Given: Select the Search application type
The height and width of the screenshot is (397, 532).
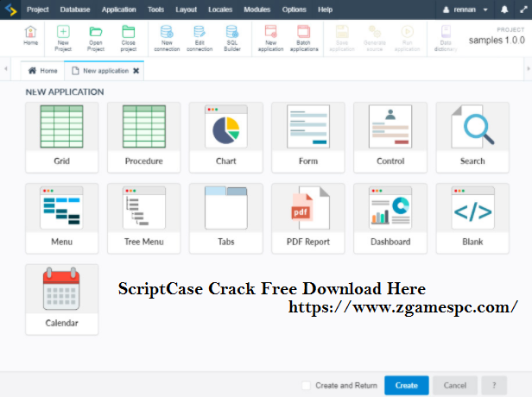Looking at the screenshot, I should (472, 137).
